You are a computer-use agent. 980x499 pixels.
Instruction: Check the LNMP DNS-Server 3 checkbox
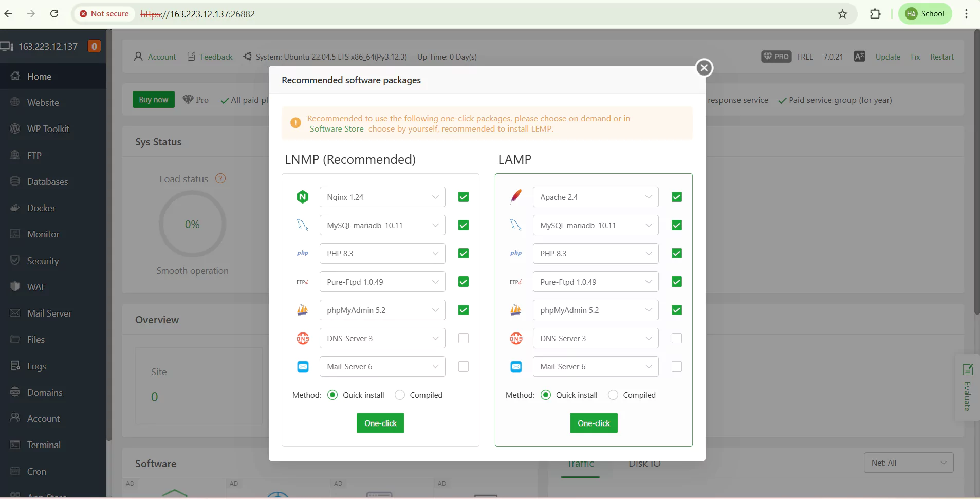[464, 338]
